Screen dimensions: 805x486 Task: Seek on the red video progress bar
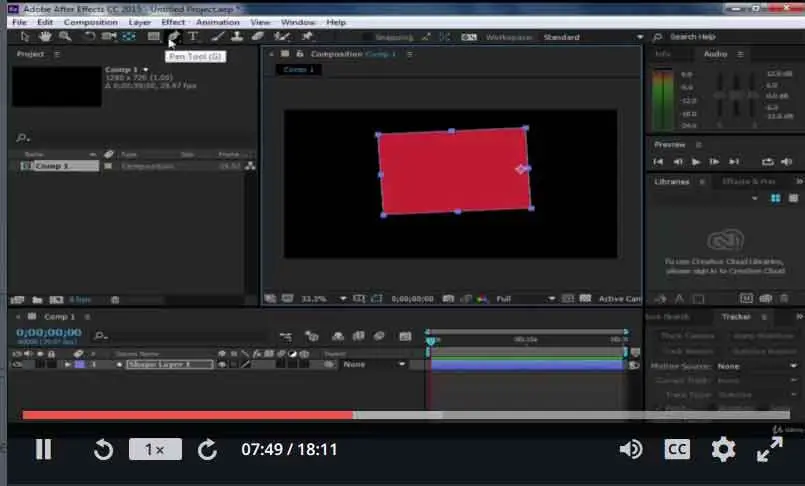[187, 415]
